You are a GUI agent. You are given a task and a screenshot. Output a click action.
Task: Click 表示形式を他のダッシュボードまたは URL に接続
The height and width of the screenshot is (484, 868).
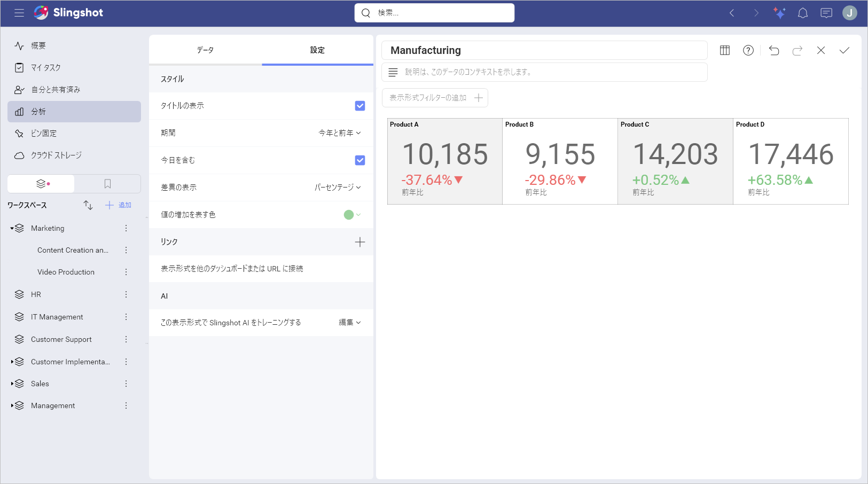(232, 269)
